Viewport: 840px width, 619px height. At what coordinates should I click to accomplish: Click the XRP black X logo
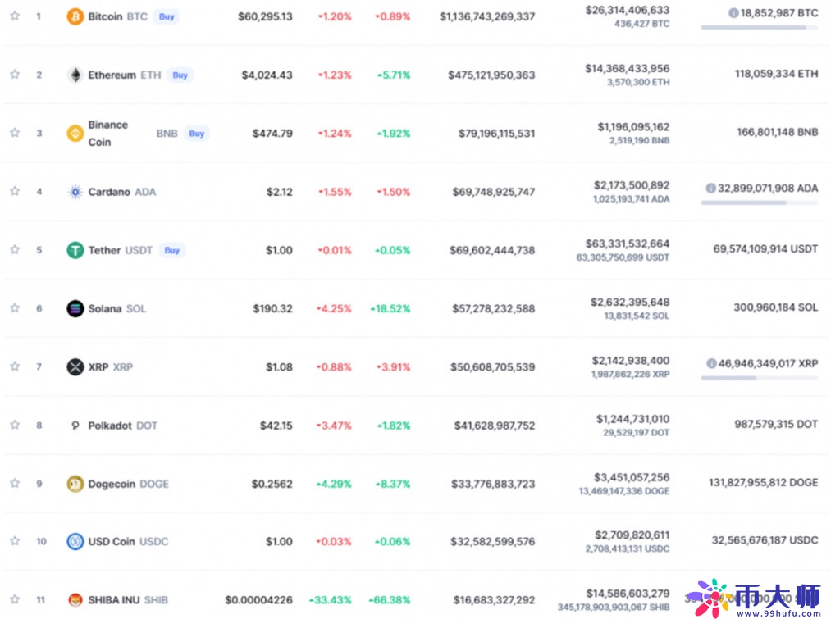[x=75, y=366]
